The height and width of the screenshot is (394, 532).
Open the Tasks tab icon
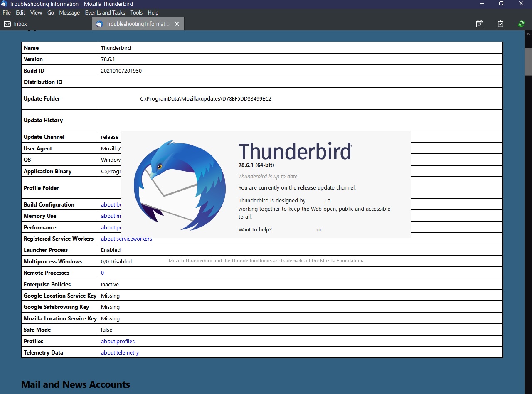click(500, 24)
